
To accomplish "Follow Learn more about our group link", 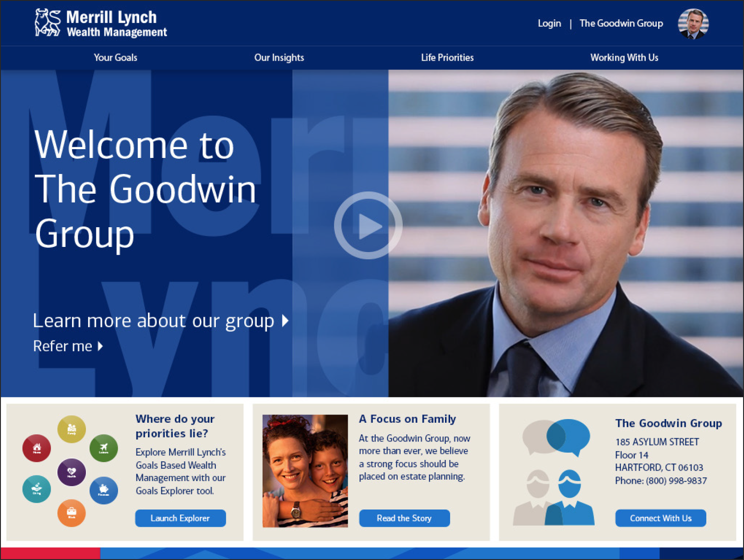I will coord(161,321).
